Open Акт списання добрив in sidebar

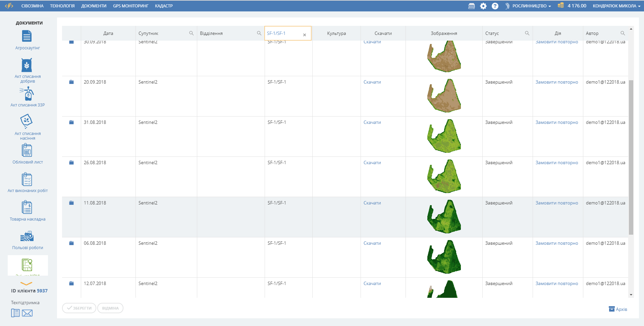click(27, 65)
